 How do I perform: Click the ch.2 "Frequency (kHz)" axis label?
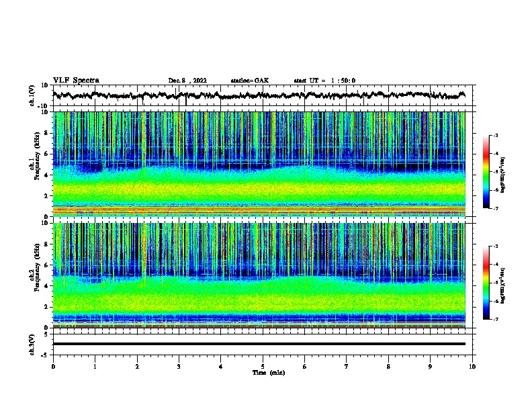(37, 267)
